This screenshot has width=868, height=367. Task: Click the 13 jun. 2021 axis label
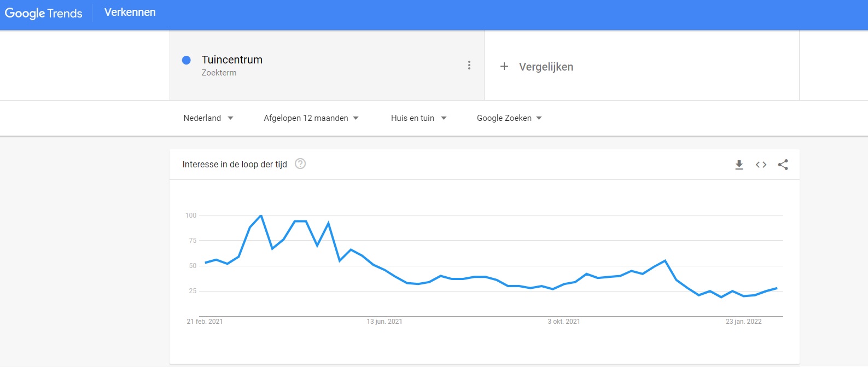[x=385, y=322]
